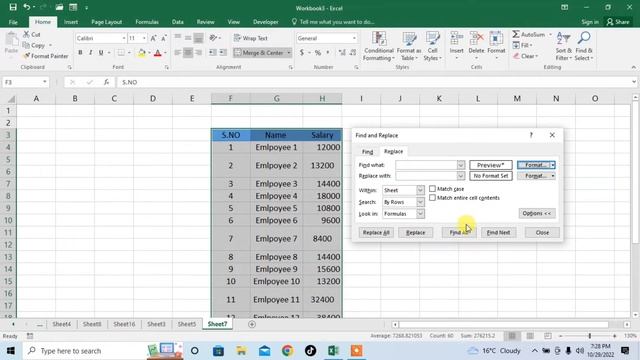Click the Replace All button
The height and width of the screenshot is (360, 640).
pos(376,232)
